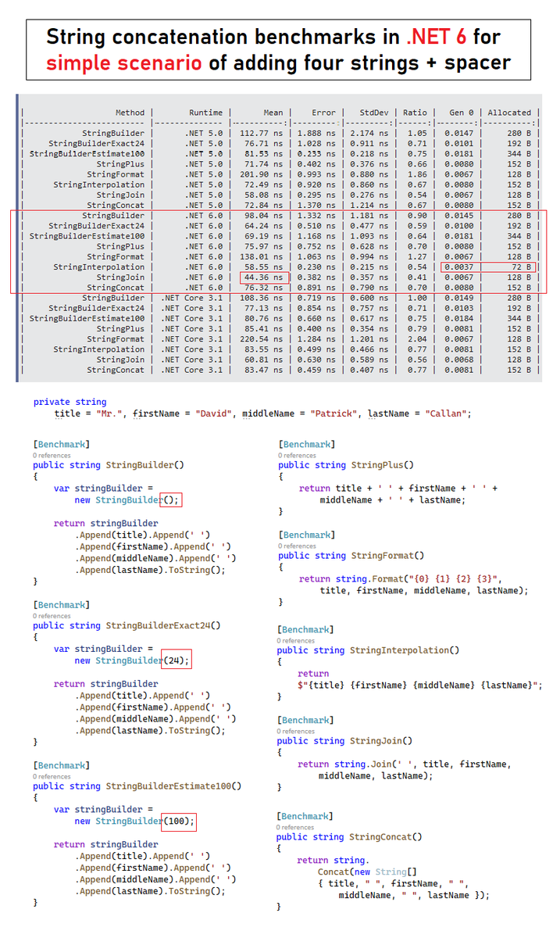Click the "StdDev" column header
Viewport: 560px width, 938px height.
coord(373,113)
